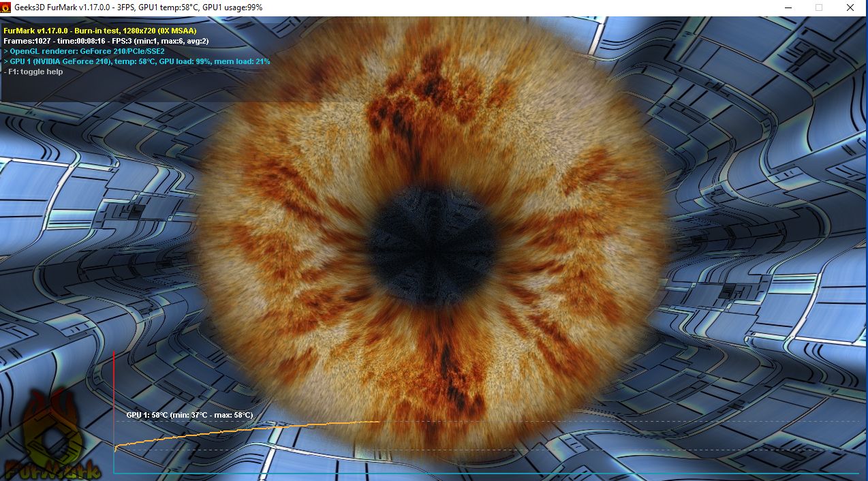Image resolution: width=868 pixels, height=481 pixels.
Task: Close the FurMark window
Action: [x=850, y=7]
